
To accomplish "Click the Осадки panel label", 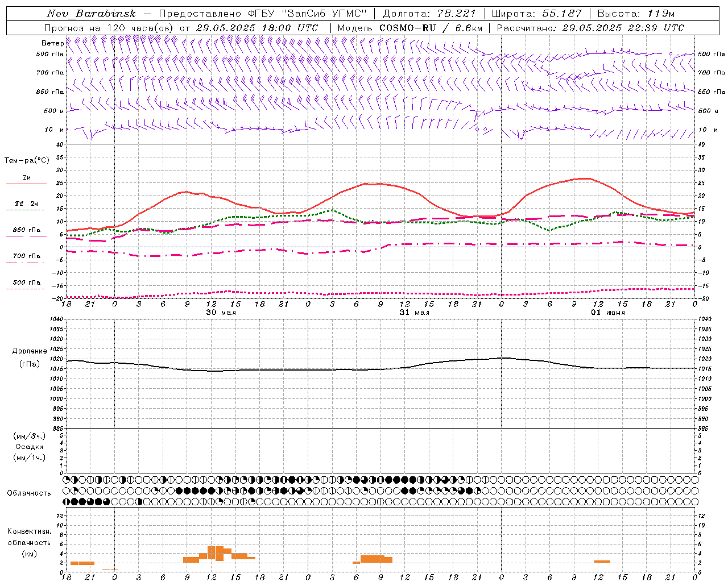I will (30, 447).
